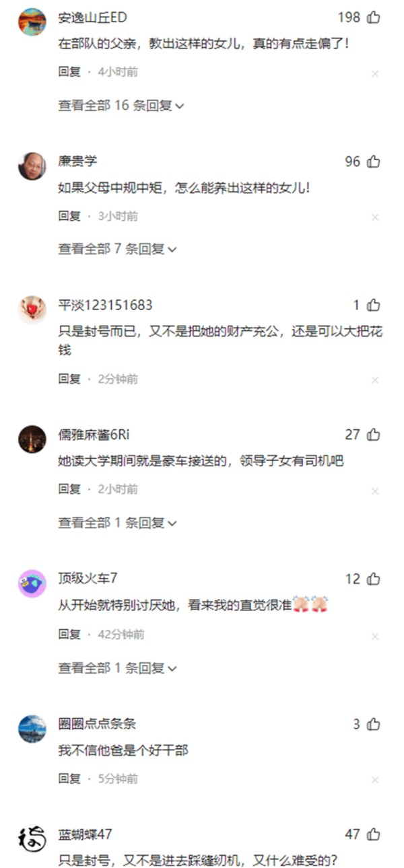Dismiss 廉贵学's comment with the X icon
This screenshot has width=404, height=868.
click(x=375, y=217)
